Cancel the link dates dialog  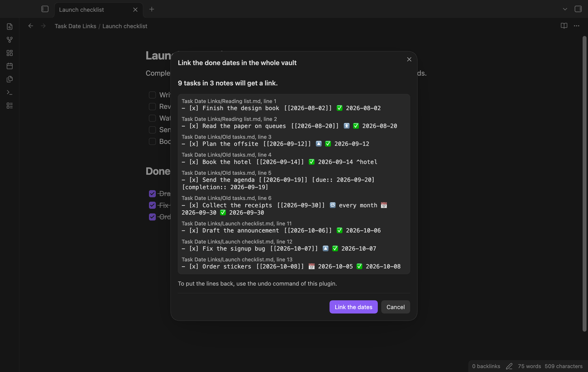(x=395, y=307)
